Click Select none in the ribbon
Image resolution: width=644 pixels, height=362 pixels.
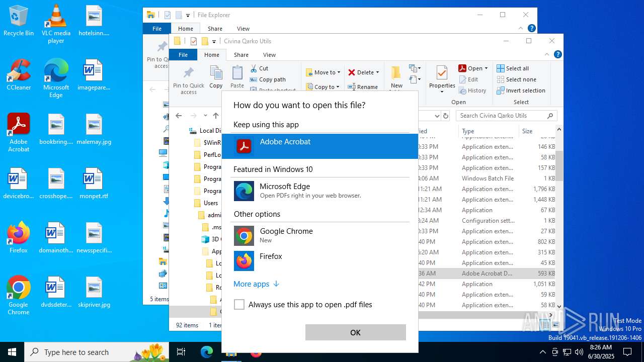[516, 79]
